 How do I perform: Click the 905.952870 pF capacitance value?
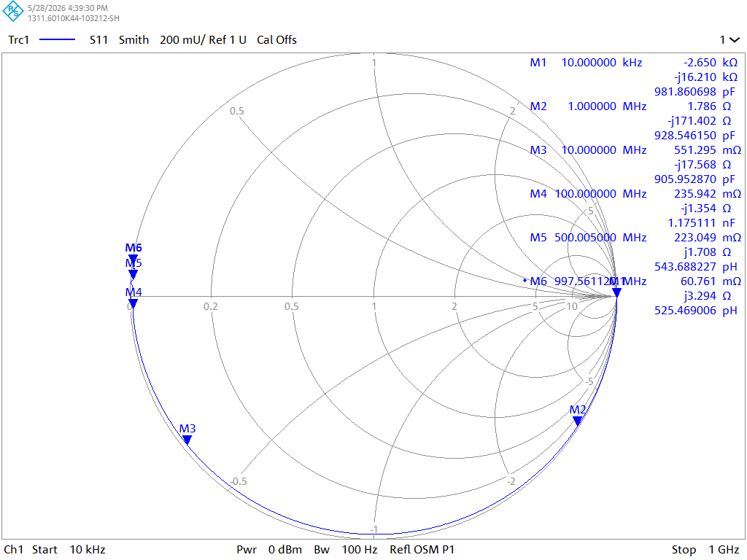coord(695,179)
